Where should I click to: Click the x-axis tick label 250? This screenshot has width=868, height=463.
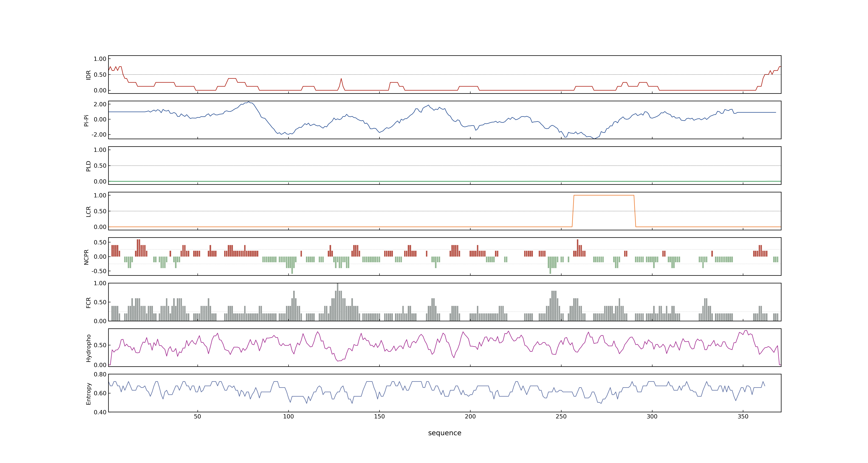(x=561, y=416)
